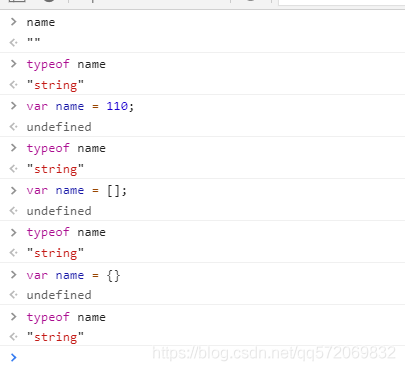This screenshot has height=371, width=405.
Task: Select the "var name = [];" console entry
Action: coord(77,191)
